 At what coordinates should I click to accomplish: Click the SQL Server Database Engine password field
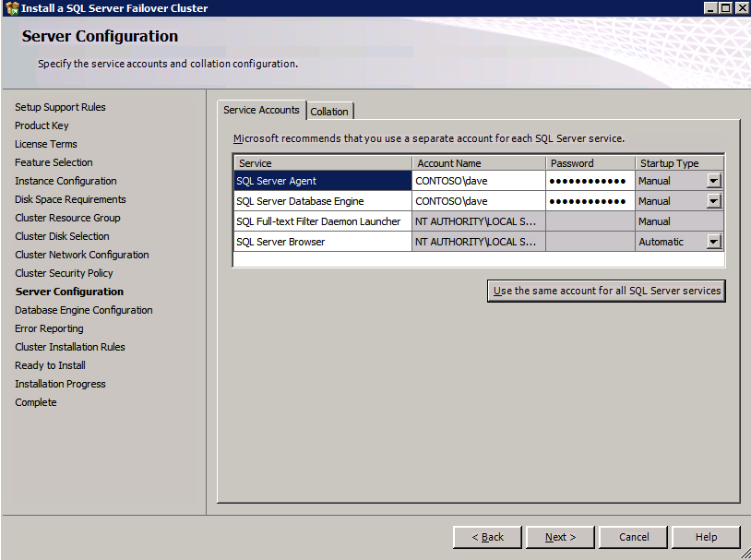[590, 201]
